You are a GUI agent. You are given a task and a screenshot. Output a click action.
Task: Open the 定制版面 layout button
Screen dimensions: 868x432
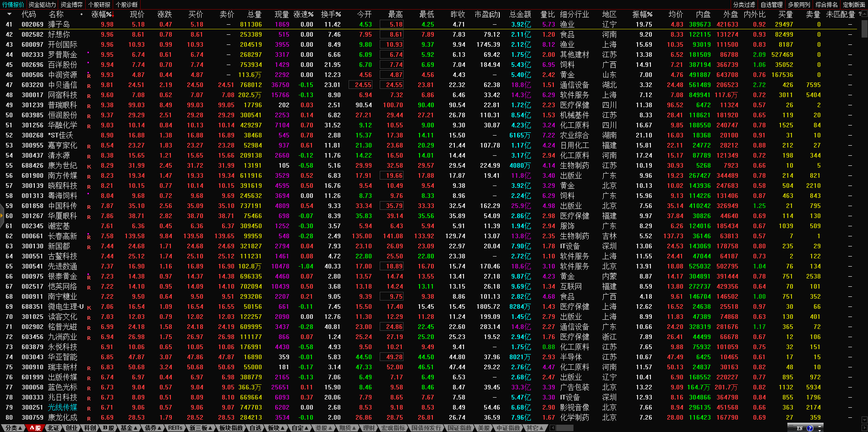pos(854,5)
